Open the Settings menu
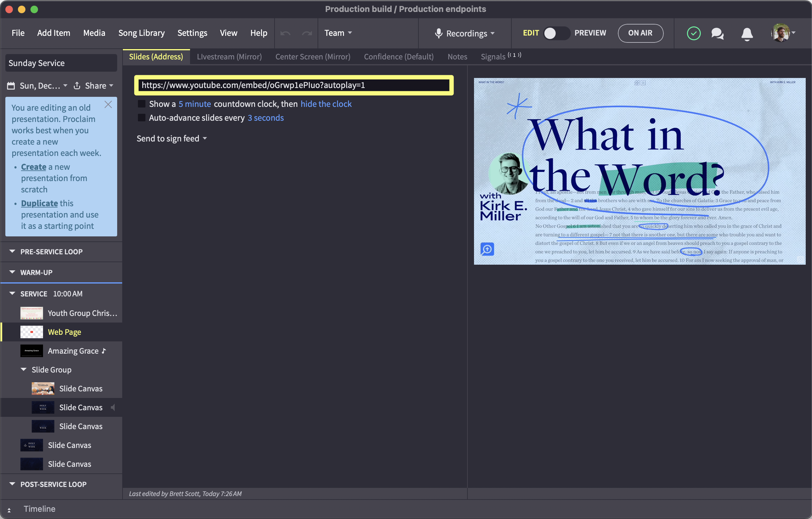 pyautogui.click(x=192, y=33)
